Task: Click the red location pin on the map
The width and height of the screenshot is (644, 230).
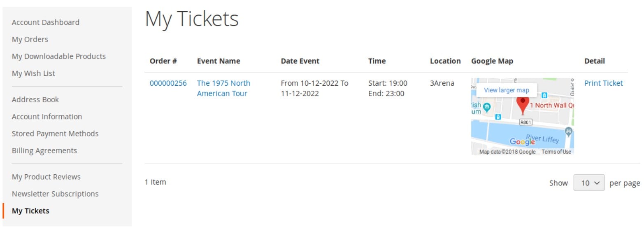Action: 523,105
